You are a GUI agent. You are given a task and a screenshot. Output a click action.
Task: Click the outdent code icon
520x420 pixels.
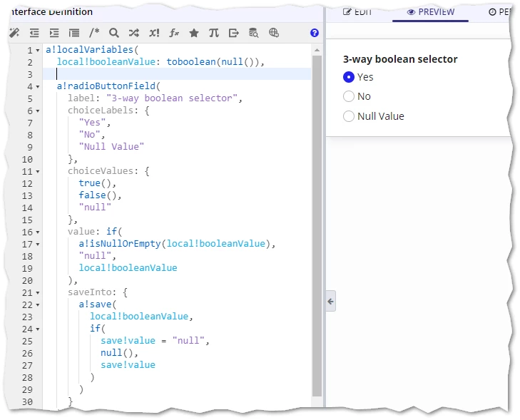click(34, 33)
